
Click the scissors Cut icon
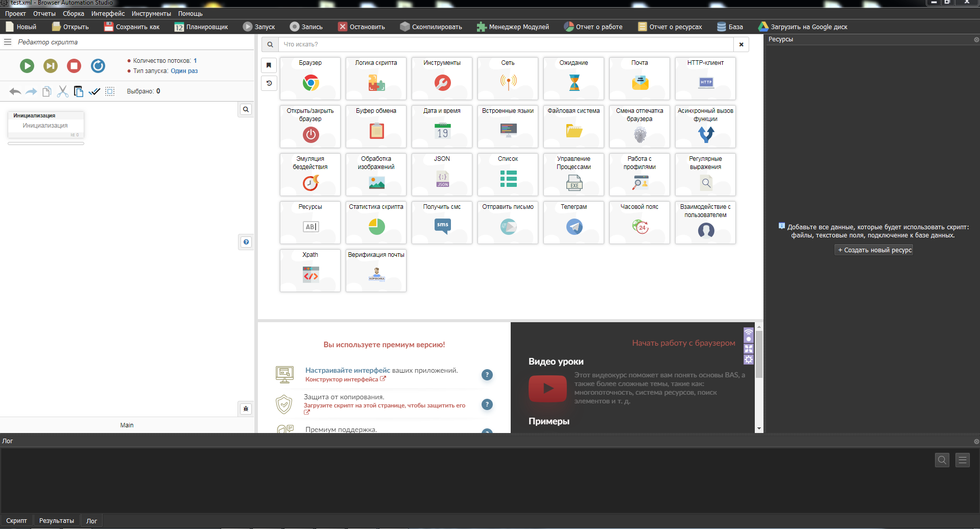coord(63,91)
